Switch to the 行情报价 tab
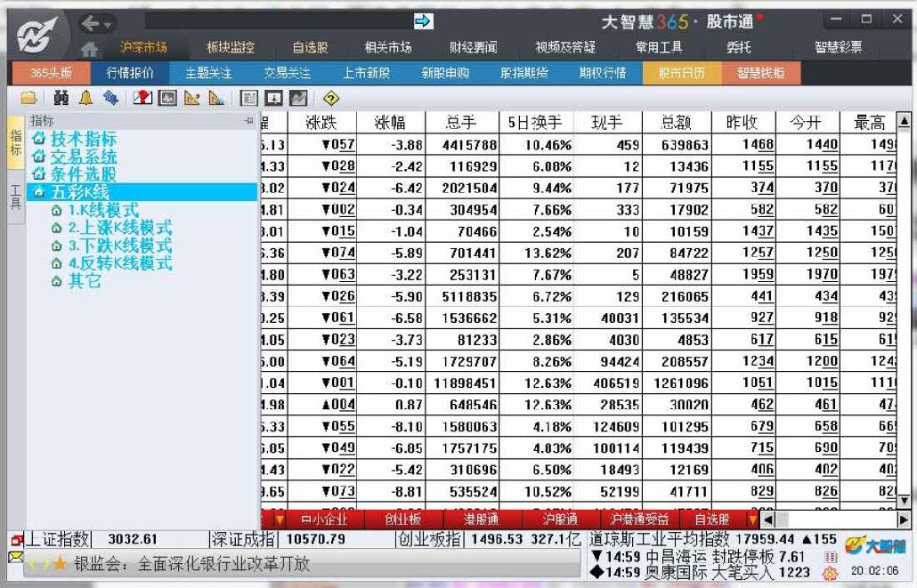917x588 pixels. click(x=130, y=73)
